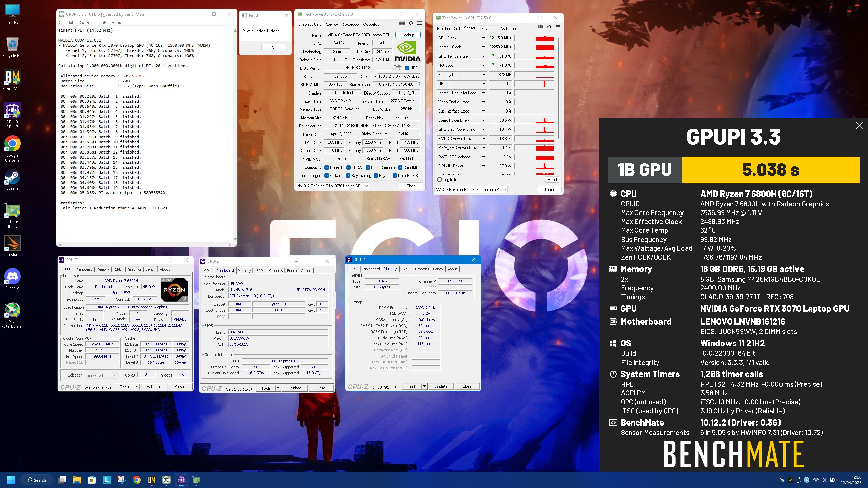Click GPU Clock sensor graph
The width and height of the screenshot is (868, 488).
[x=534, y=38]
